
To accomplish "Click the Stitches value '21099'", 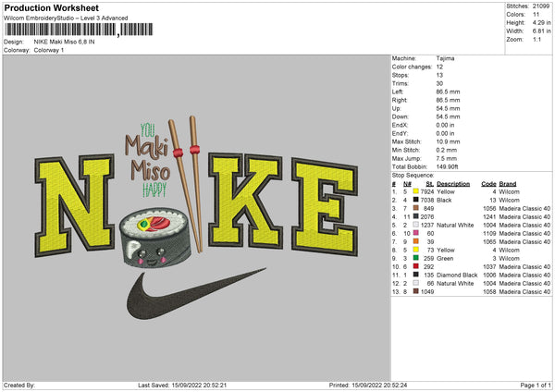I will click(540, 6).
